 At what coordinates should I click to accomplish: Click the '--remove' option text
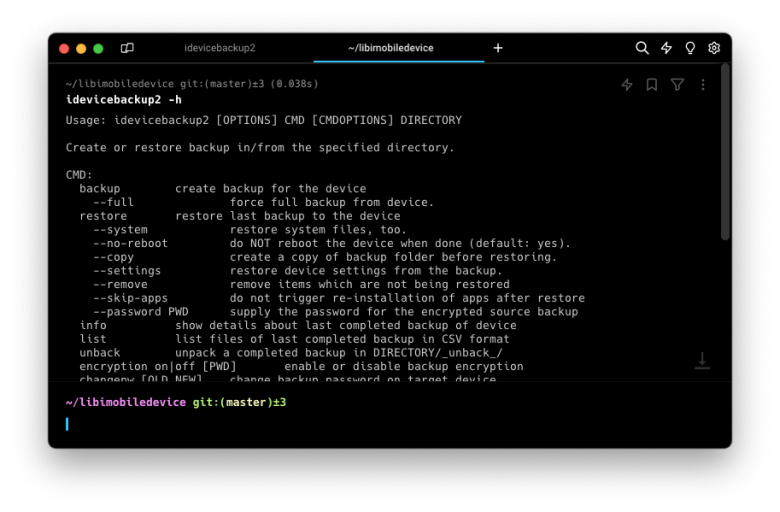(120, 284)
